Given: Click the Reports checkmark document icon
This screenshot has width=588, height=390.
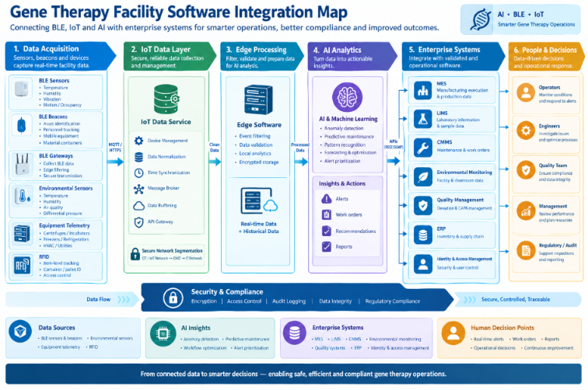Looking at the screenshot, I should pos(327,246).
